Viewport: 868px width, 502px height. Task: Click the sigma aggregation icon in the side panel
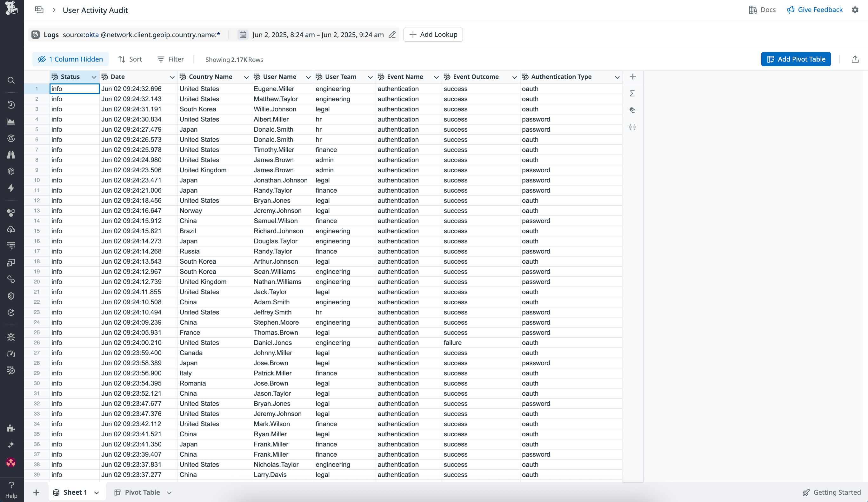pos(632,93)
